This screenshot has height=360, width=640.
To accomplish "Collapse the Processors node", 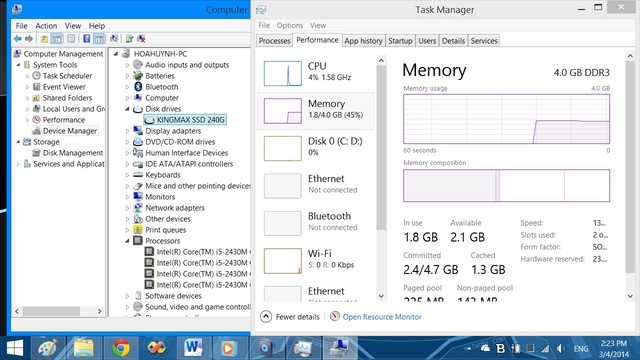I will pyautogui.click(x=127, y=241).
